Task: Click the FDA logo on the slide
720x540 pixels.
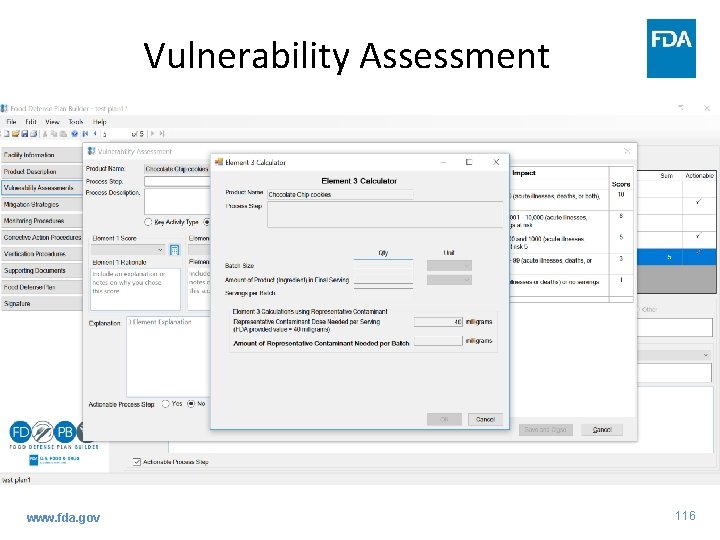Action: tap(671, 48)
